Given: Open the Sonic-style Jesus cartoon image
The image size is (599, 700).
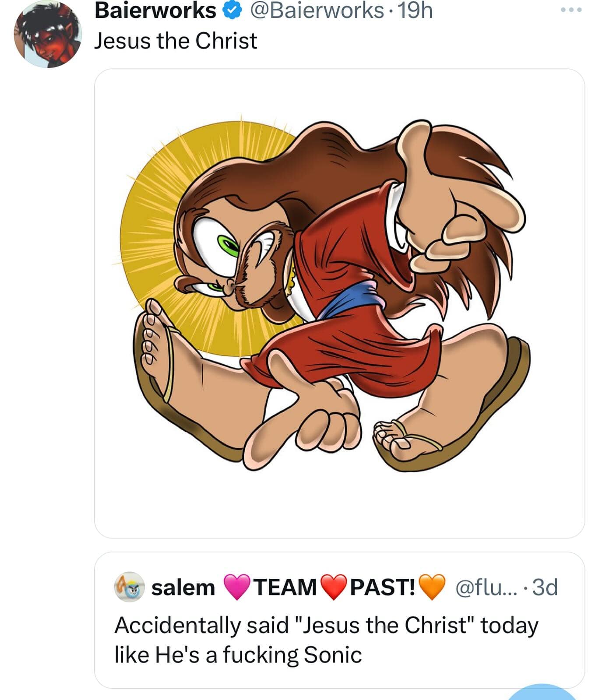Looking at the screenshot, I should (339, 303).
